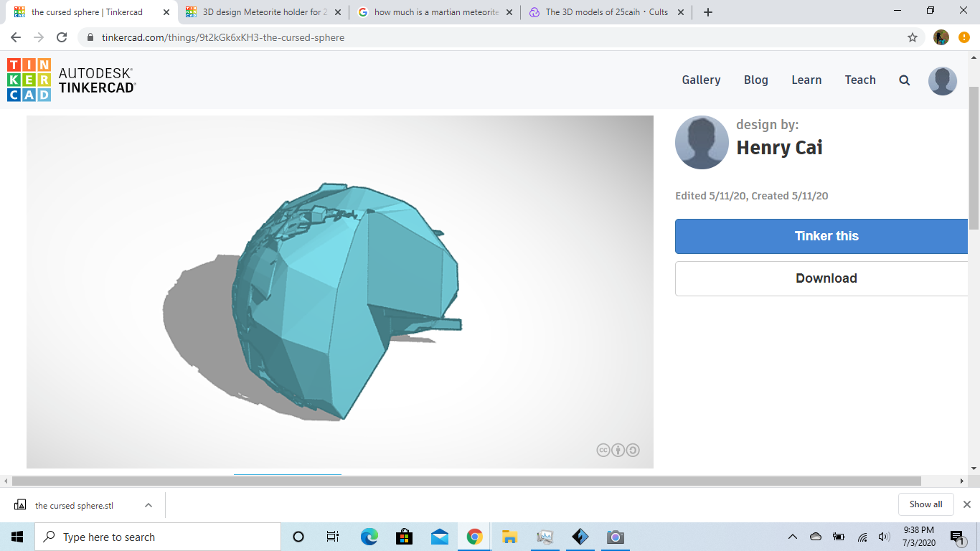980x551 pixels.
Task: Open the Wi-Fi network tray icon
Action: pos(862,537)
